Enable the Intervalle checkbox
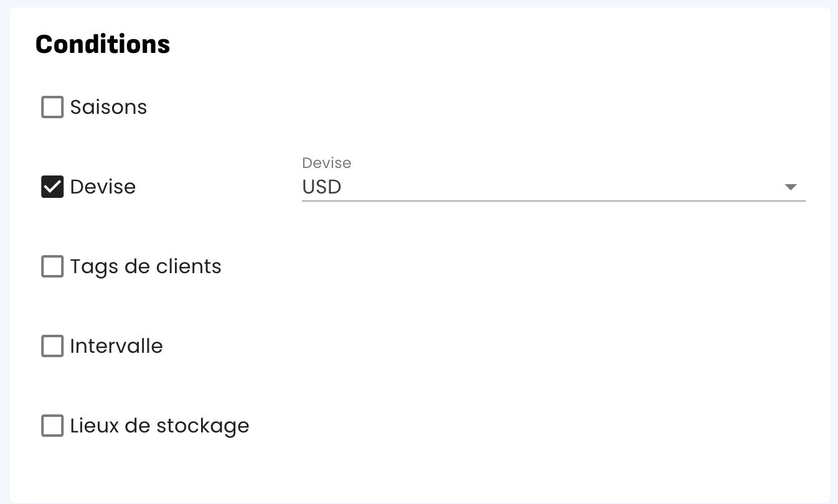Image resolution: width=838 pixels, height=504 pixels. pos(52,346)
